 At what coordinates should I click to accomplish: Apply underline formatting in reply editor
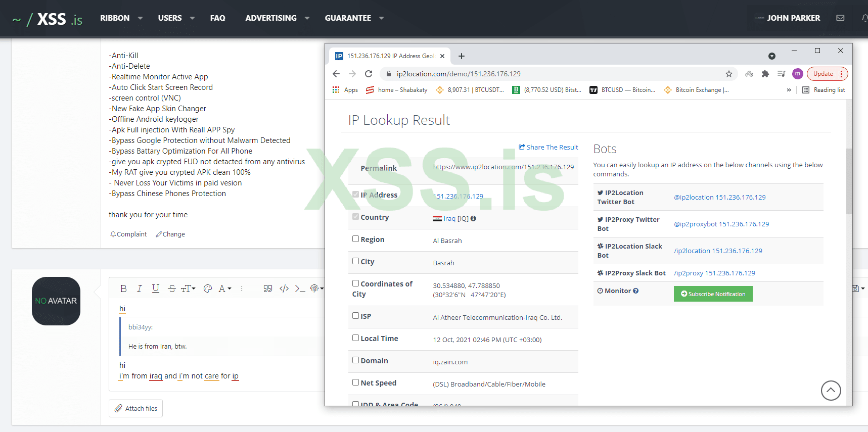(x=156, y=289)
